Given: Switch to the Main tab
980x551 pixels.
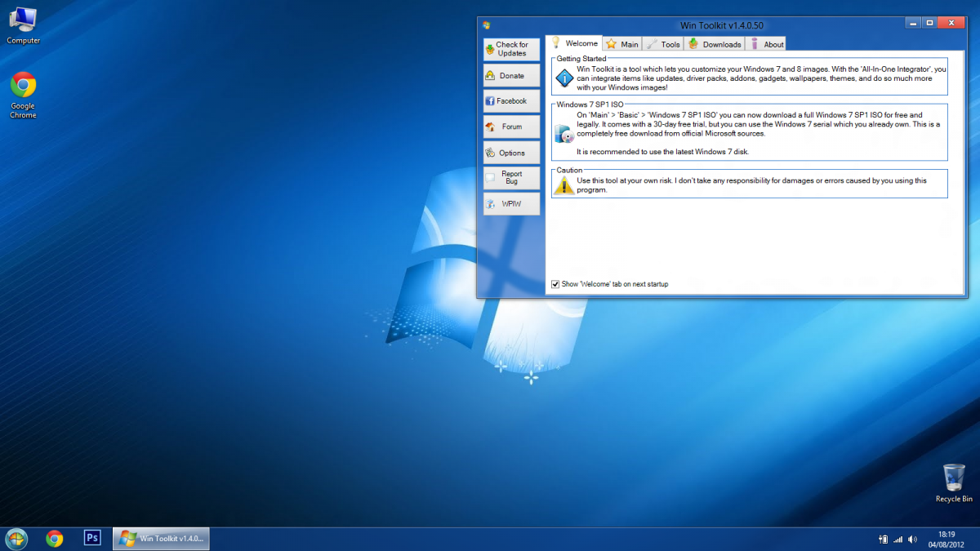Looking at the screenshot, I should click(622, 44).
